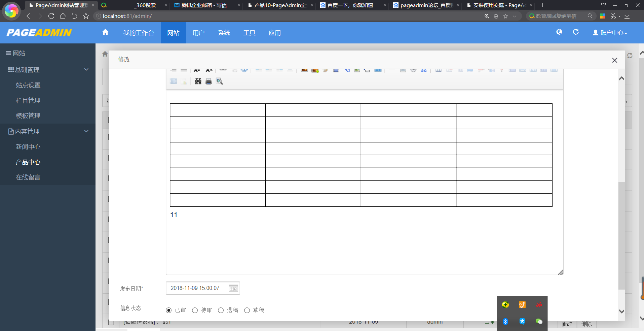644x331 pixels.
Task: Open the browser hamburger menu
Action: click(x=638, y=16)
